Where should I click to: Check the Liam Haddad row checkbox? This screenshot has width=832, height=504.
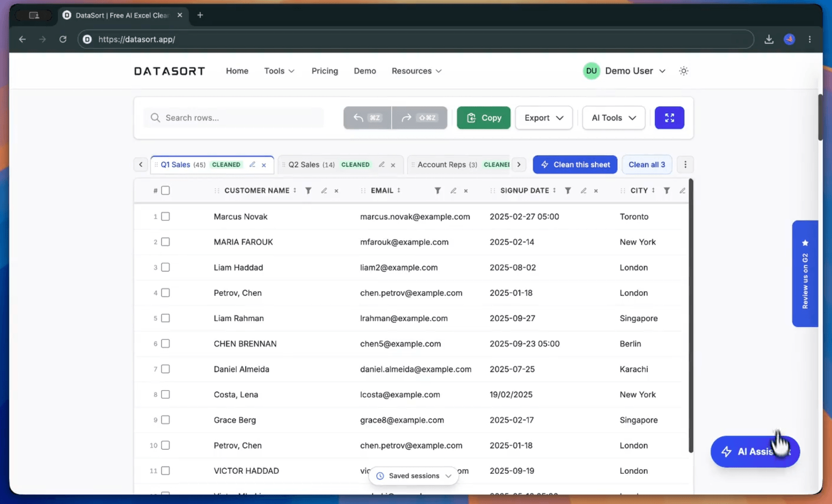point(165,267)
